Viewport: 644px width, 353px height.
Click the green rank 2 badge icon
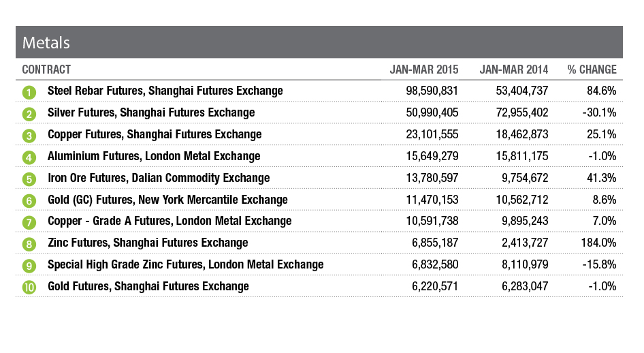[x=29, y=114]
